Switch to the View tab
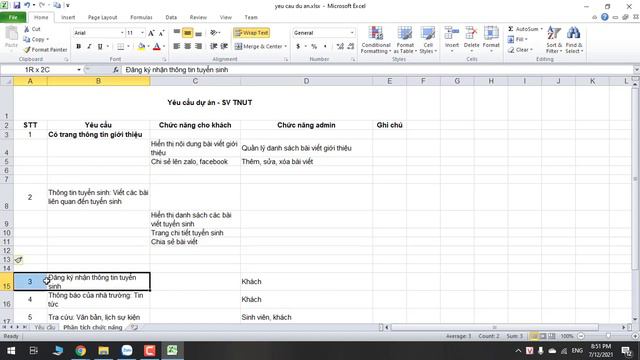Image resolution: width=640 pixels, height=360 pixels. coord(226,18)
